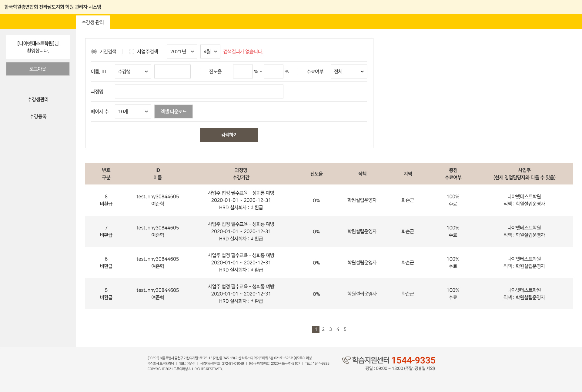
Task: Click the name or ID search input field
Action: click(172, 71)
